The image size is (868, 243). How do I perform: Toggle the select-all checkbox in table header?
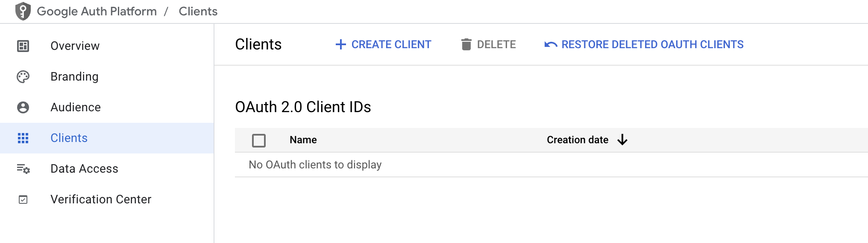[259, 140]
